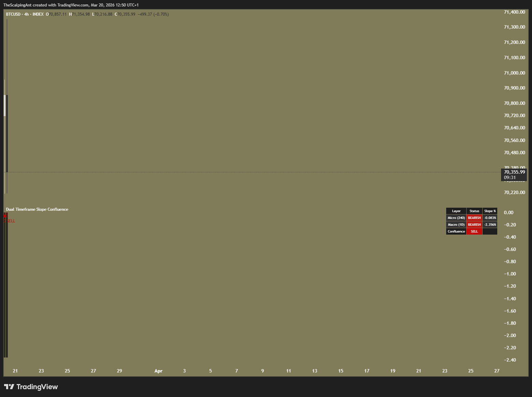
Task: Click the 13 date on time axis
Action: [314, 371]
